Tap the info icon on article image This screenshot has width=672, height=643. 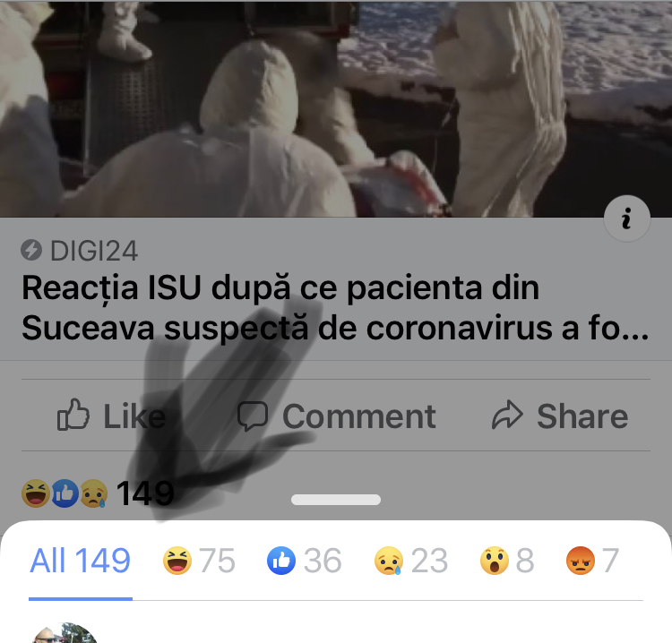coord(627,219)
